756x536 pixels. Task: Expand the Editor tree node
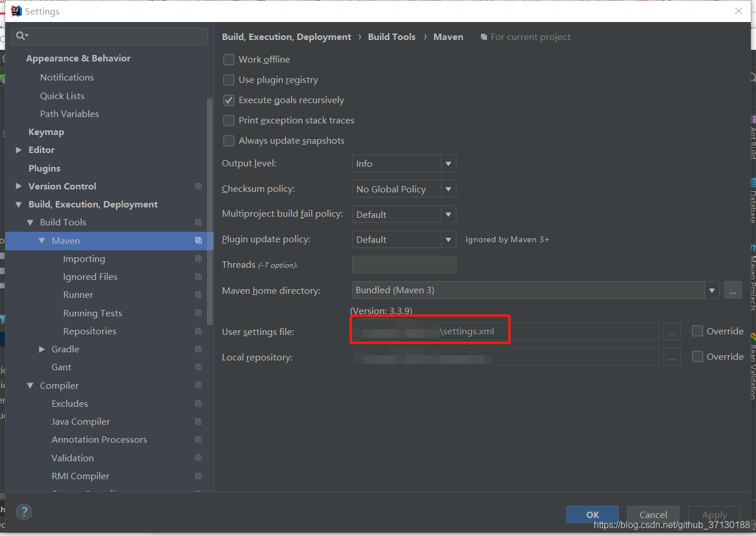[x=19, y=150]
